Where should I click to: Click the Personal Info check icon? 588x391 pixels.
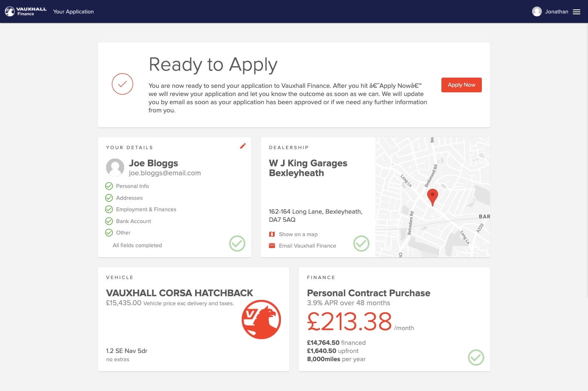[109, 186]
